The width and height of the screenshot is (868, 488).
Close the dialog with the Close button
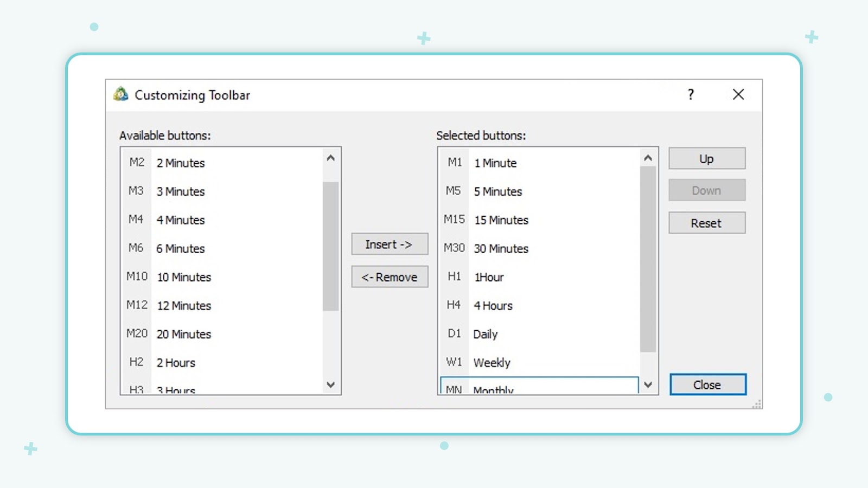(x=707, y=384)
